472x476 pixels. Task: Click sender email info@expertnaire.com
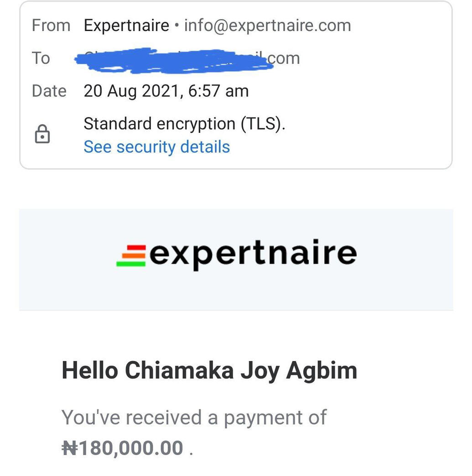point(267,26)
